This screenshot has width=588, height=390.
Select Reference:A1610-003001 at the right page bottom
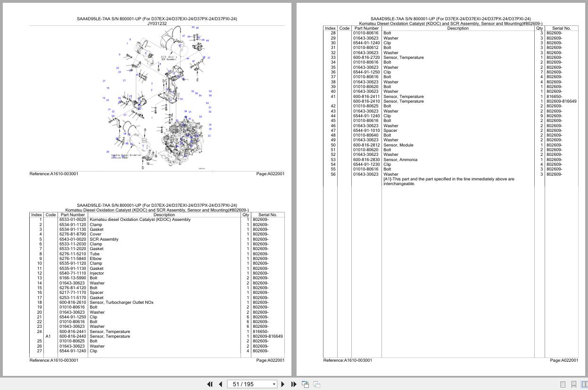pyautogui.click(x=348, y=360)
